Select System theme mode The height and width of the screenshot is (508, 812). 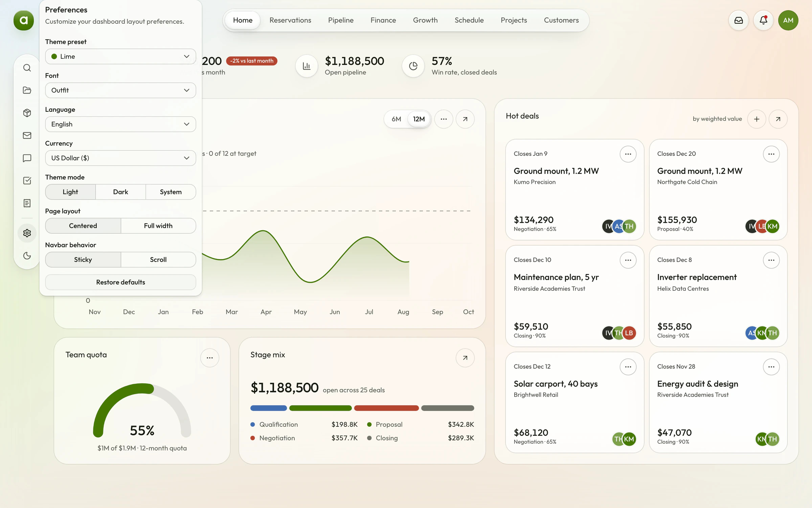(x=171, y=192)
